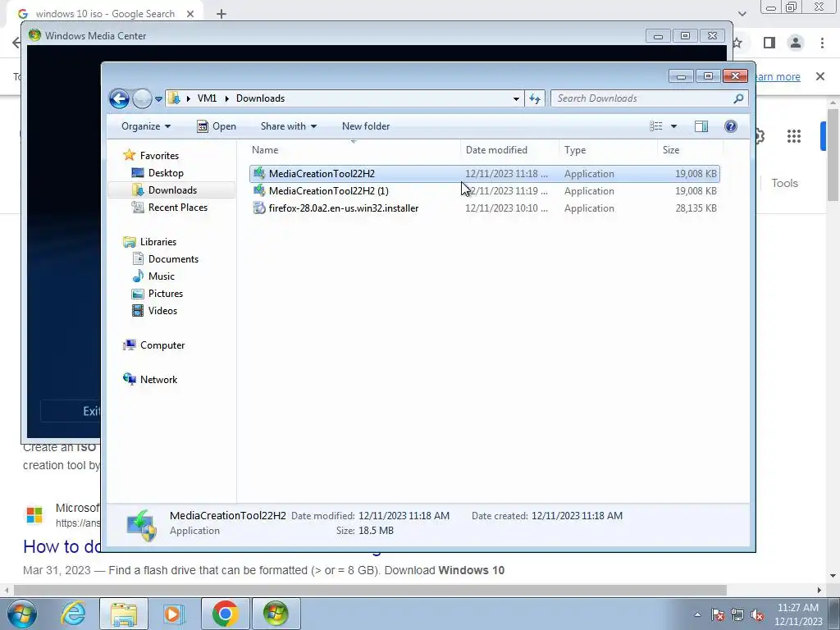
Task: Close the windows 10 iso Chrome tab
Action: (x=190, y=14)
